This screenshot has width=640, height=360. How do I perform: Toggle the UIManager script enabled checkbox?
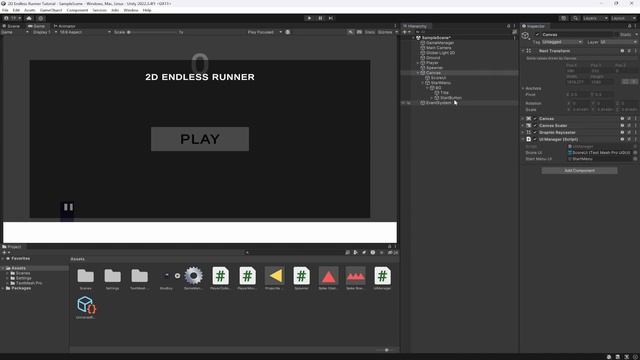click(535, 139)
